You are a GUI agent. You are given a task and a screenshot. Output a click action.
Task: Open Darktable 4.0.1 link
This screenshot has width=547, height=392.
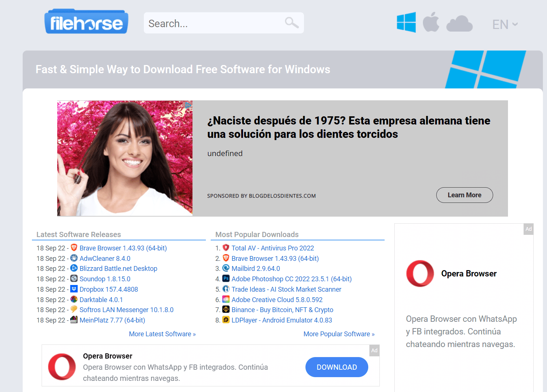(x=101, y=300)
